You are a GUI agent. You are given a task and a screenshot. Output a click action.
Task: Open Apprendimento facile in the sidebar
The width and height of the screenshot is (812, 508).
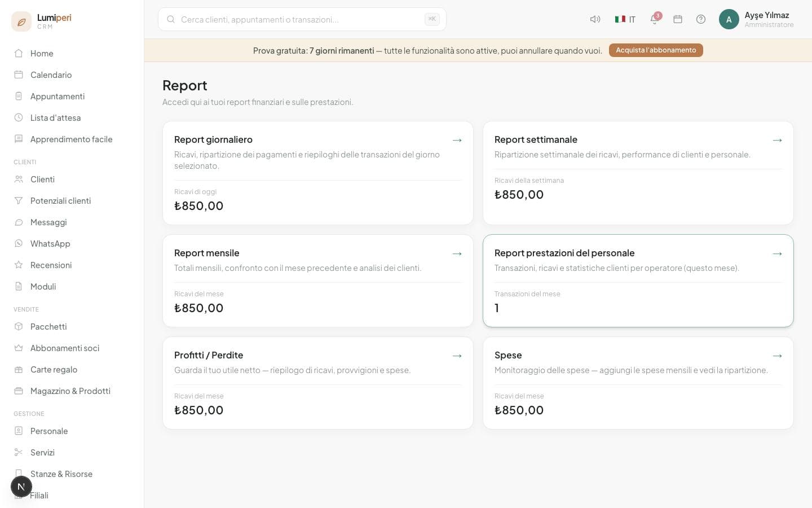(72, 139)
